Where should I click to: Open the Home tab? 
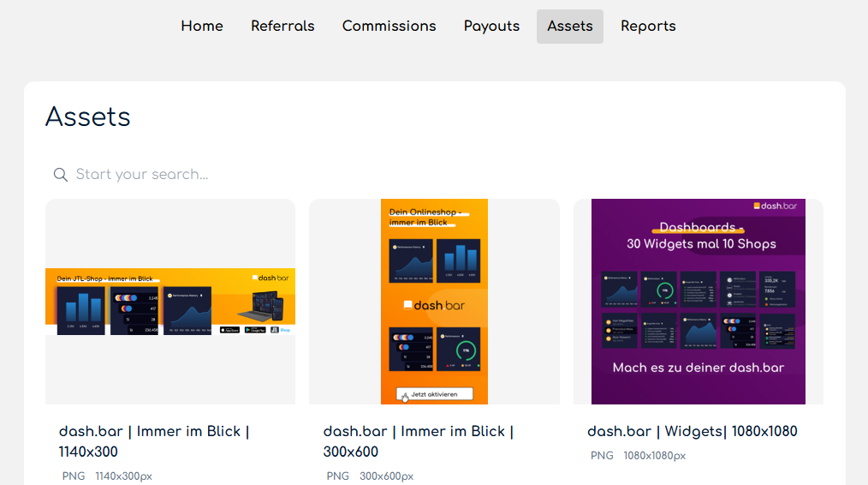click(202, 26)
